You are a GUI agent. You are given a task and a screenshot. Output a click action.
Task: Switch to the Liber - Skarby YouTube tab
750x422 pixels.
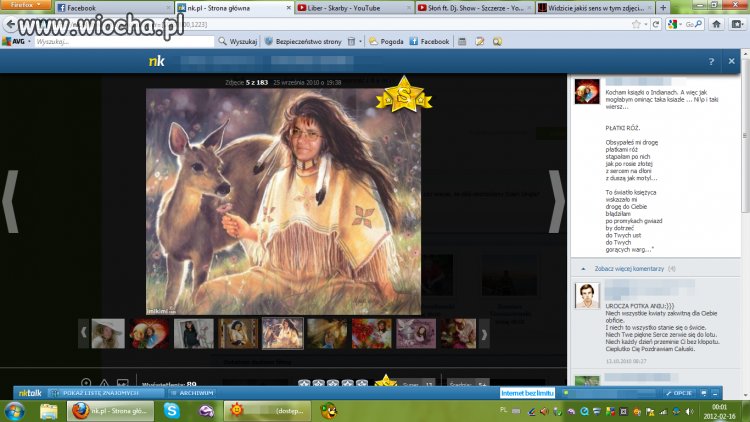[354, 8]
